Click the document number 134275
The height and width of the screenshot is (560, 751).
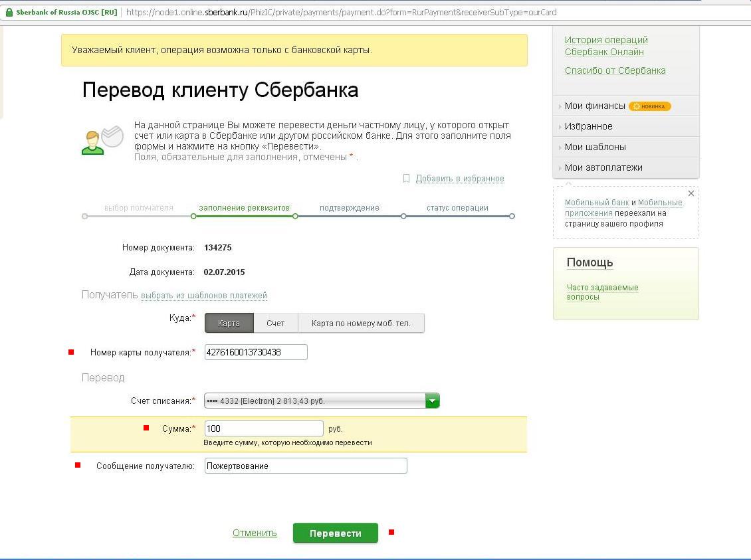click(218, 248)
